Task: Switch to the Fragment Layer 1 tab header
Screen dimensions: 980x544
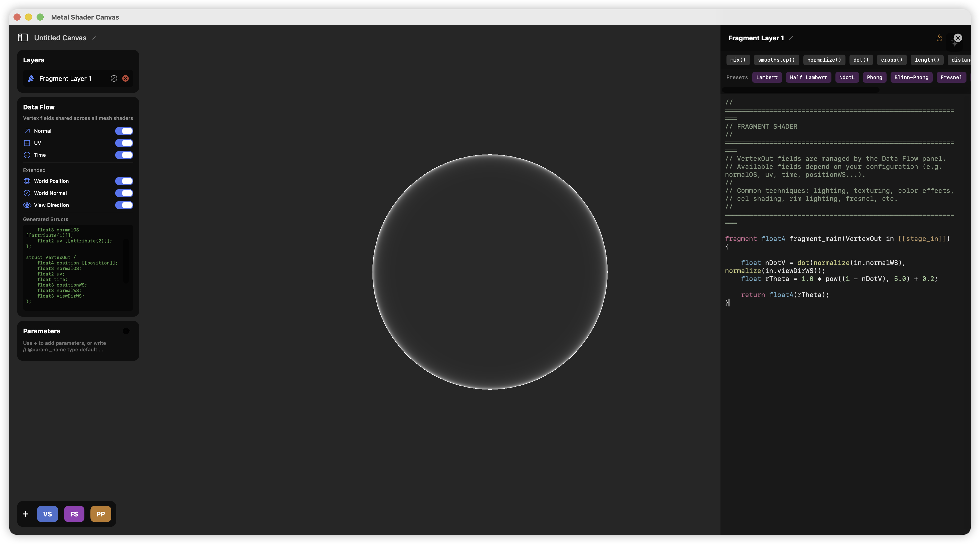Action: tap(756, 38)
